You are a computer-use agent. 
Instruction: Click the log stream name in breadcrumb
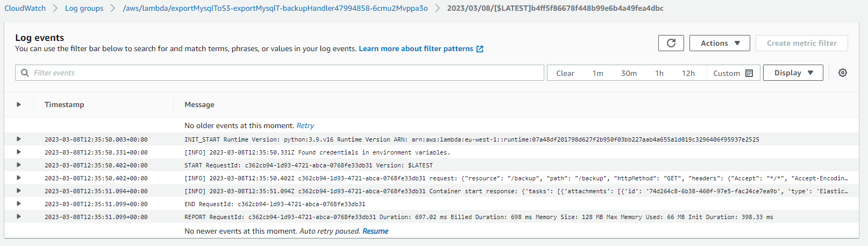point(555,8)
